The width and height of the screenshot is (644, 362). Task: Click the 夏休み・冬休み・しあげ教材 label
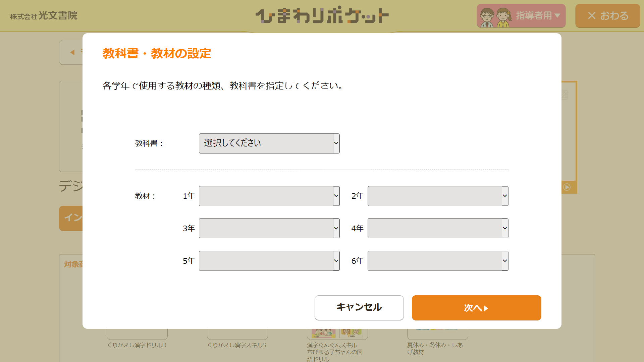[435, 349]
